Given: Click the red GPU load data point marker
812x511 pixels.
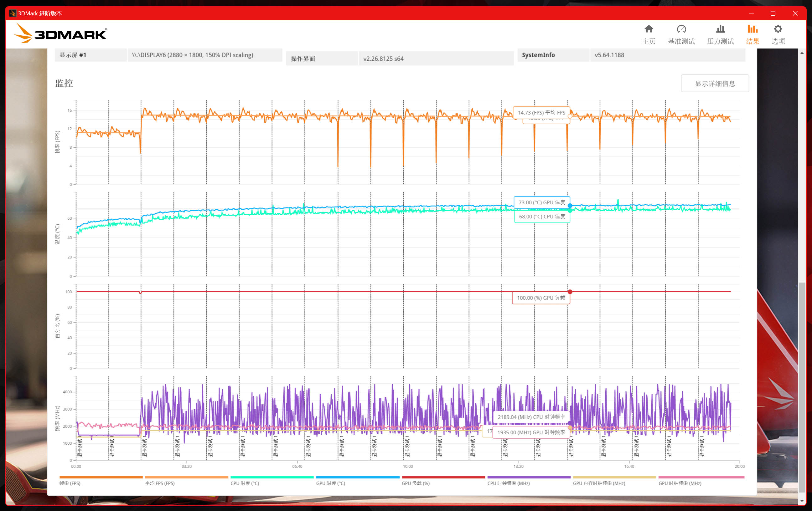Looking at the screenshot, I should [570, 292].
